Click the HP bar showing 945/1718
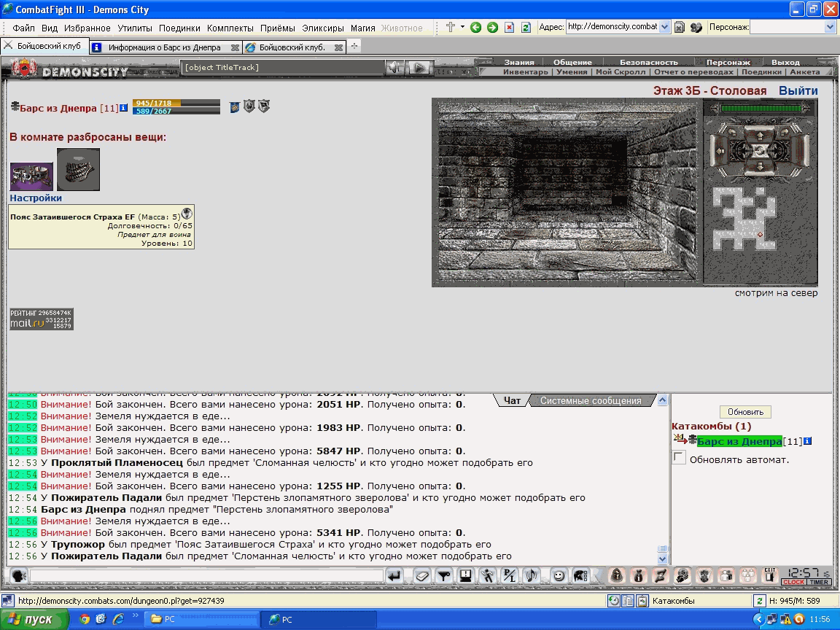Image resolution: width=840 pixels, height=630 pixels. pyautogui.click(x=176, y=103)
